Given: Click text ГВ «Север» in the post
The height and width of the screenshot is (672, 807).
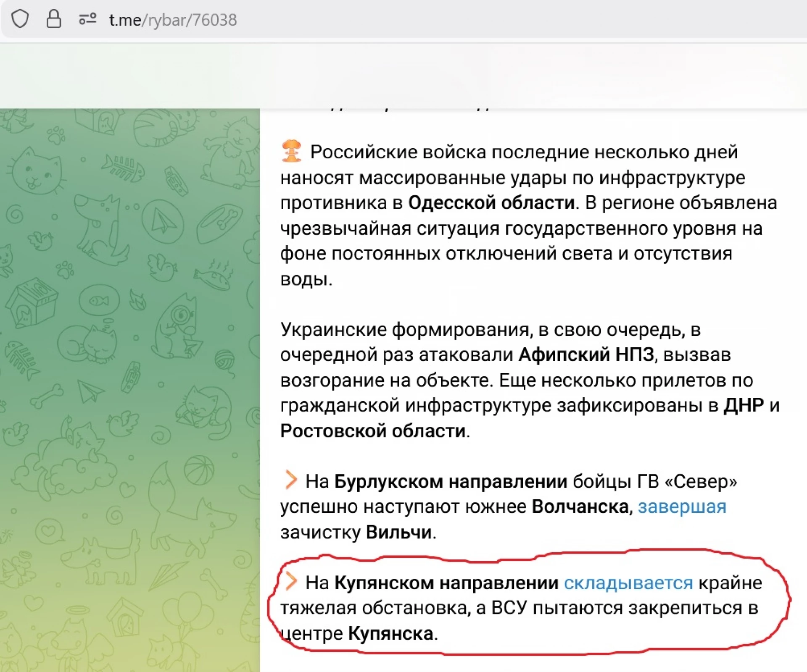Looking at the screenshot, I should [x=687, y=481].
